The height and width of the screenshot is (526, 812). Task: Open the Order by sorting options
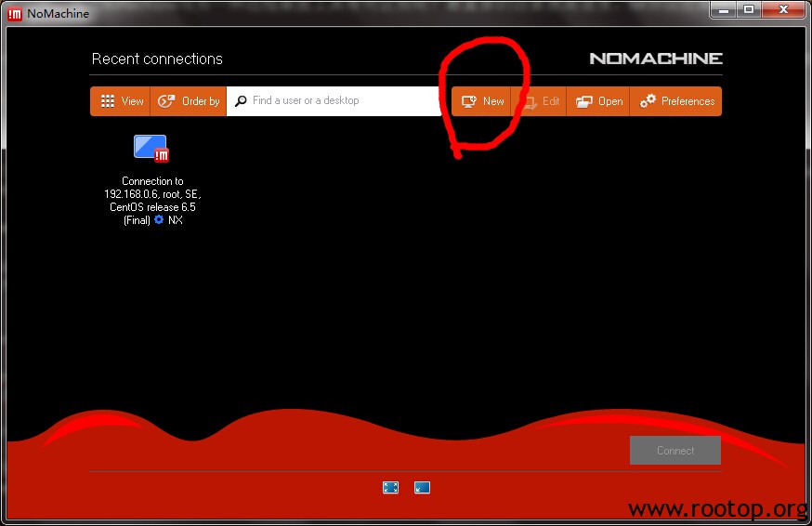pos(189,101)
